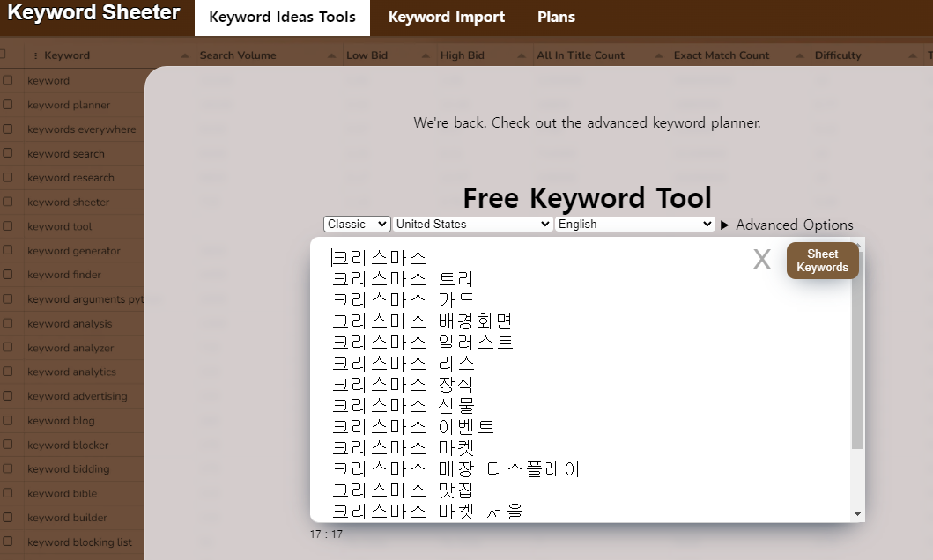Sort by the Keyword column header

tap(67, 55)
